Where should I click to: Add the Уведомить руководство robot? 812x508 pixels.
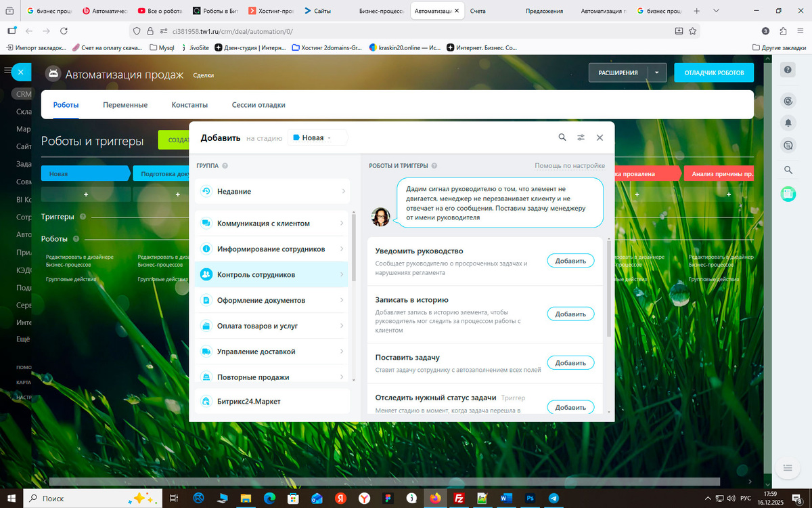click(x=570, y=261)
